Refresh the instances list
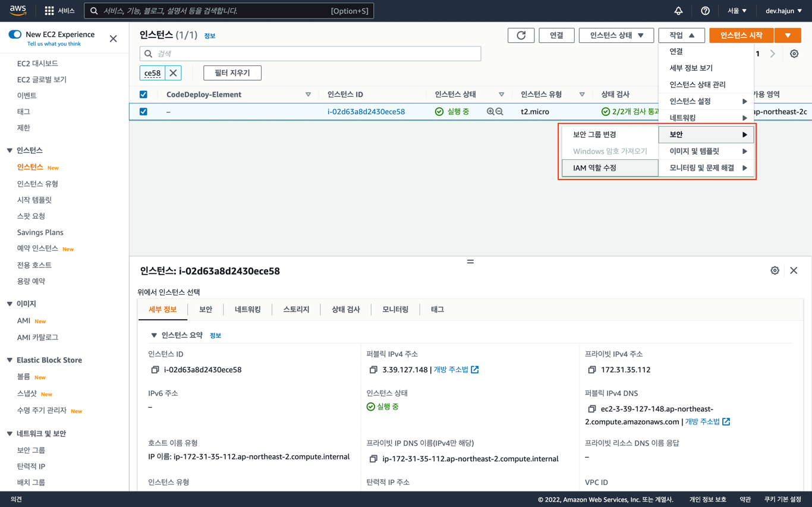 point(521,35)
